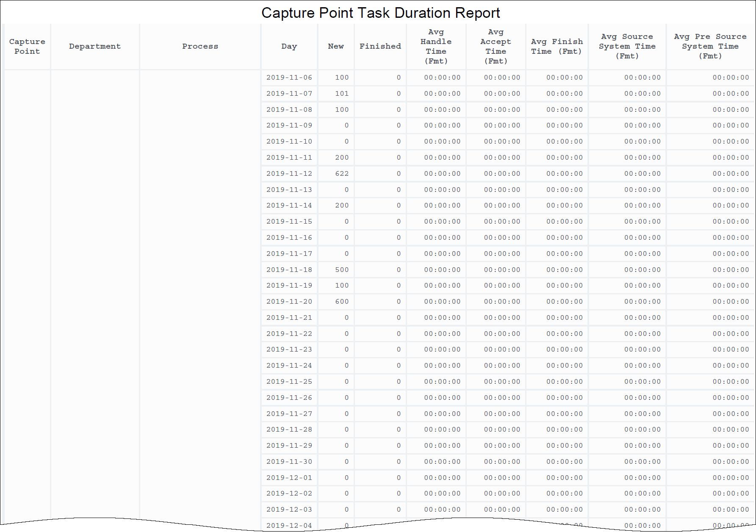The image size is (756, 532).
Task: Select the 2019-11-06 day cell
Action: pos(289,78)
